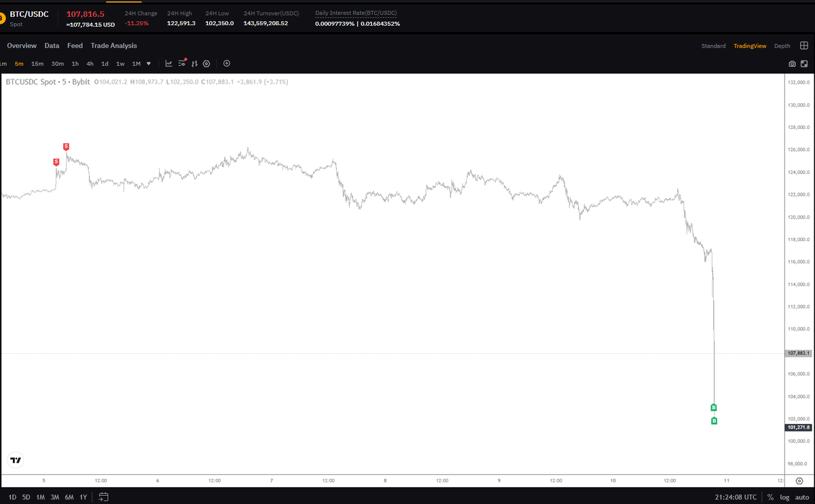815x504 pixels.
Task: Select the 30m timeframe
Action: (x=58, y=64)
